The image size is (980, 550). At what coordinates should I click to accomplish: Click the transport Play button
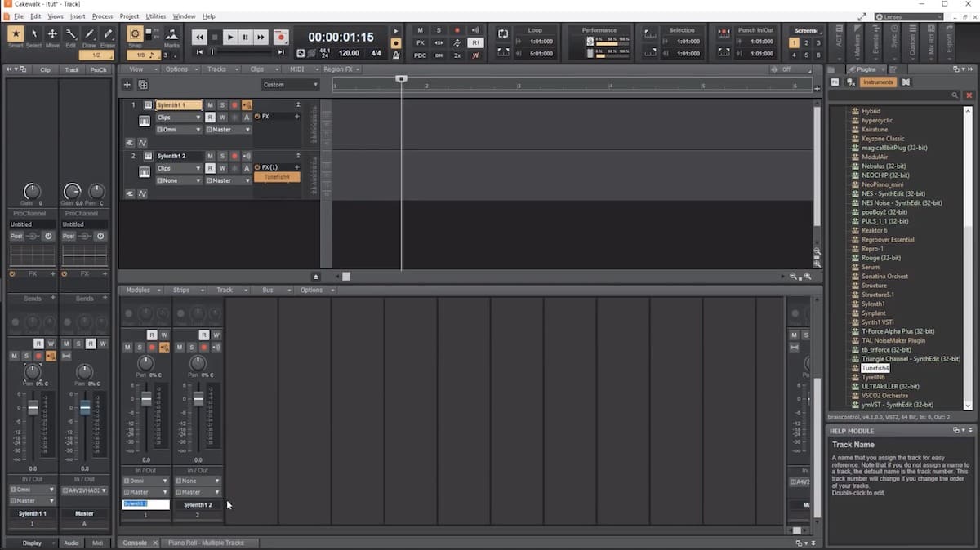coord(229,37)
